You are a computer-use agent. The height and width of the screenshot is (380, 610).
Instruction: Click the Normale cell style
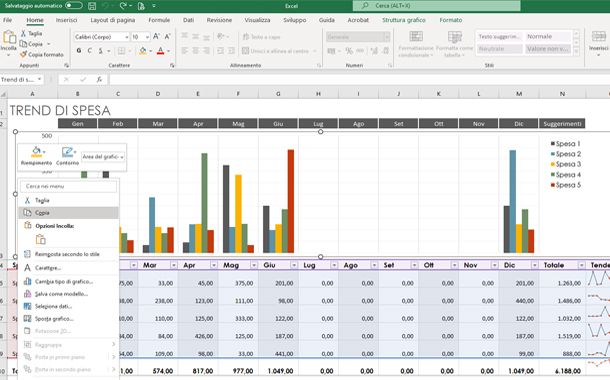(548, 37)
